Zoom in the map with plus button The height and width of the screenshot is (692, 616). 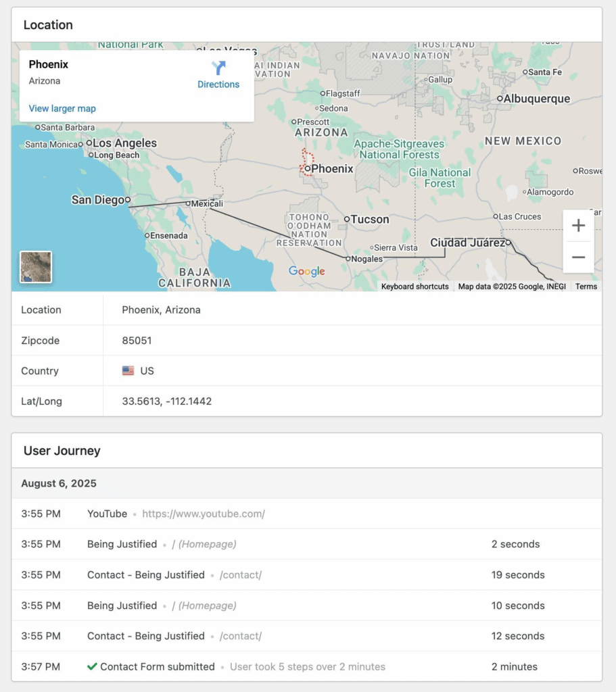tap(578, 226)
